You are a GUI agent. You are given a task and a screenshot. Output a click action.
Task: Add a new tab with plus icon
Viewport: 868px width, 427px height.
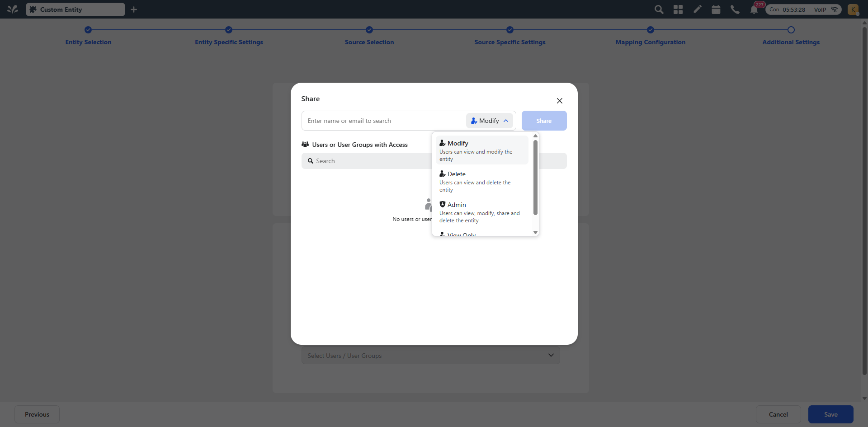pos(134,9)
